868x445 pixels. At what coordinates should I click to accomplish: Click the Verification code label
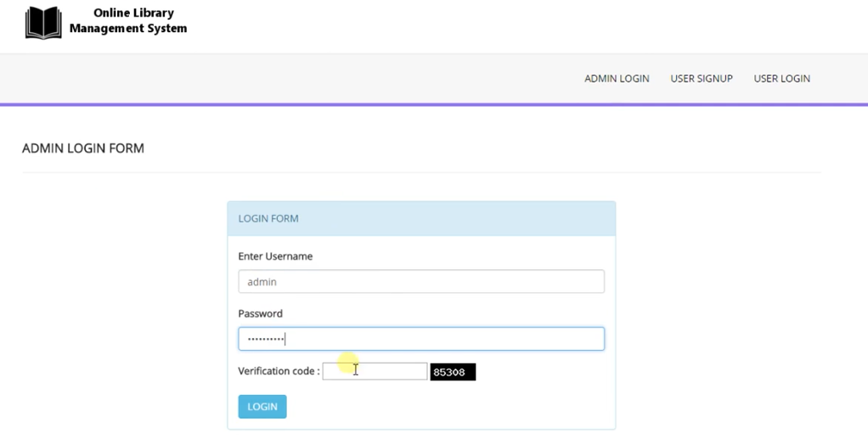click(279, 371)
